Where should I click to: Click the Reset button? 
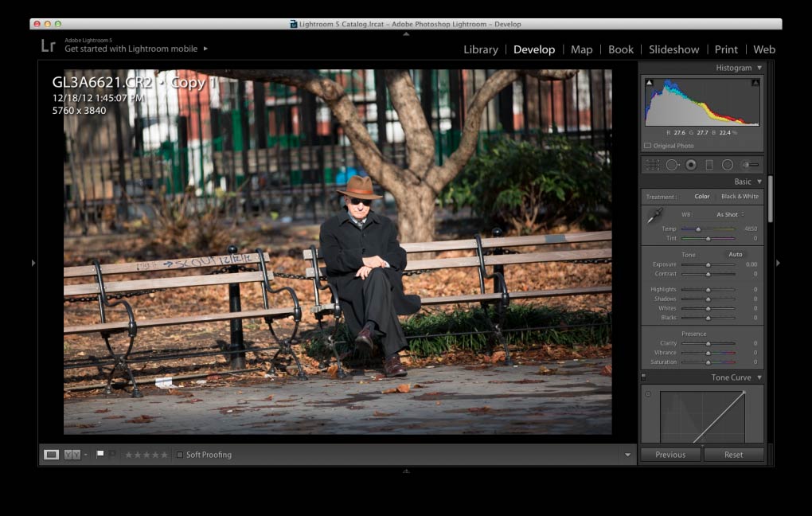733,454
